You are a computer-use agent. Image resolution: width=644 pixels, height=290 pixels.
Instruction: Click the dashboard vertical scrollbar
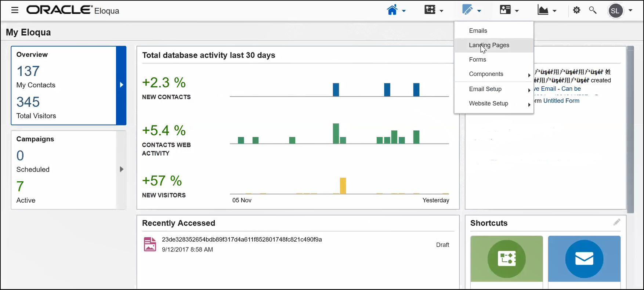coord(630,129)
